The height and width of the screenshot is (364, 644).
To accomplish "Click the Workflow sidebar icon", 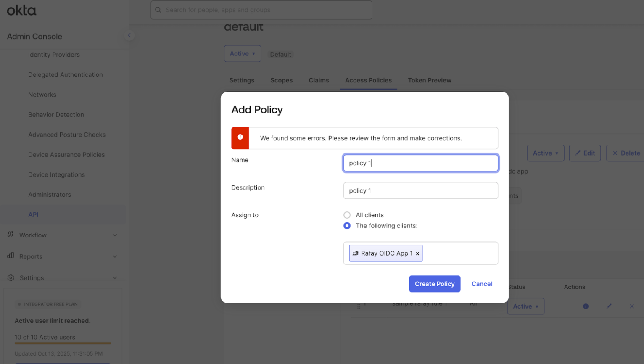I will [11, 235].
